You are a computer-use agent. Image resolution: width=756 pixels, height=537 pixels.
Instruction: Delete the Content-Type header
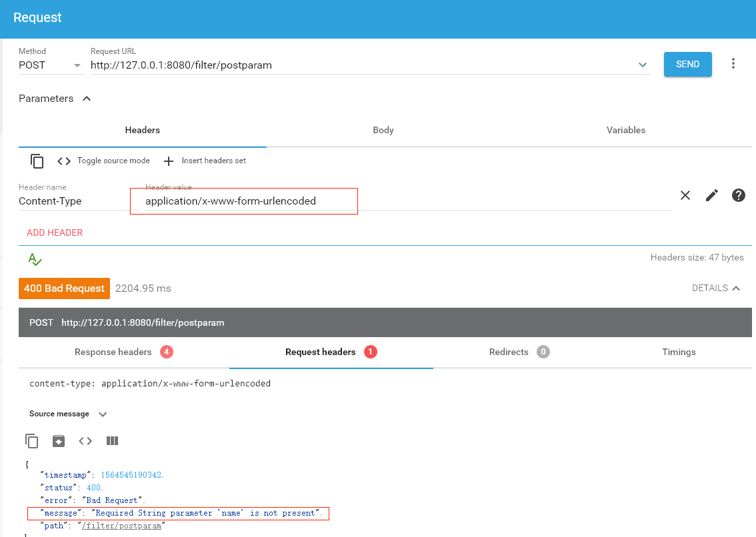[685, 195]
